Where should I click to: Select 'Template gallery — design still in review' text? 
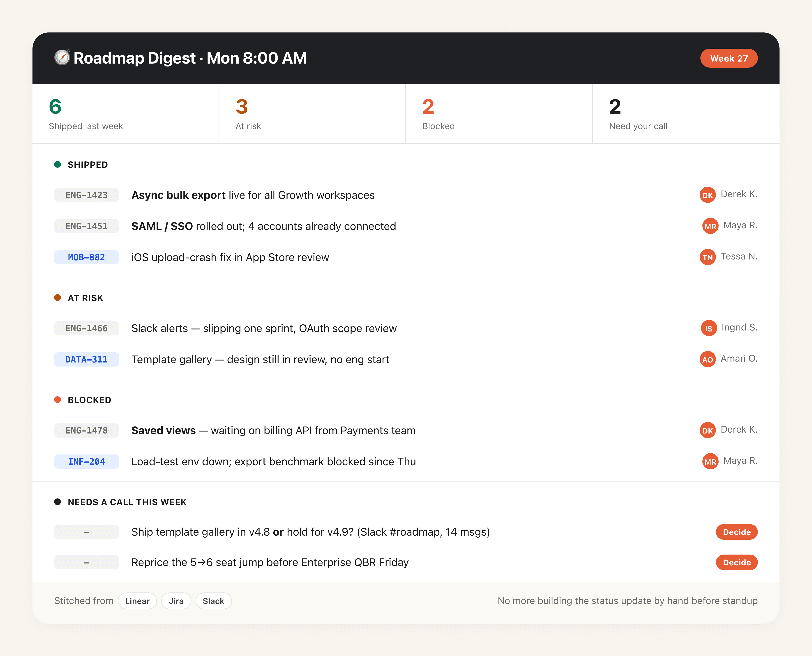260,359
